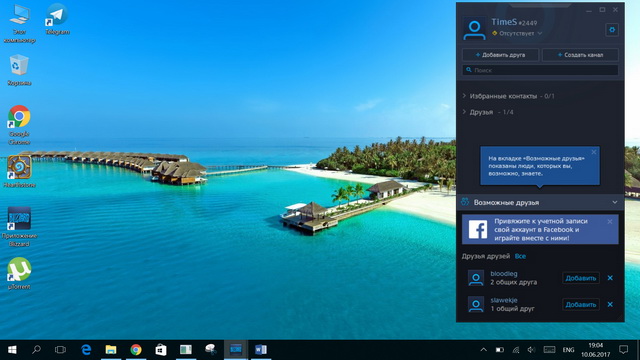Open the uTorrent desktop shortcut
Screen dimensions: 640x360
tap(19, 273)
